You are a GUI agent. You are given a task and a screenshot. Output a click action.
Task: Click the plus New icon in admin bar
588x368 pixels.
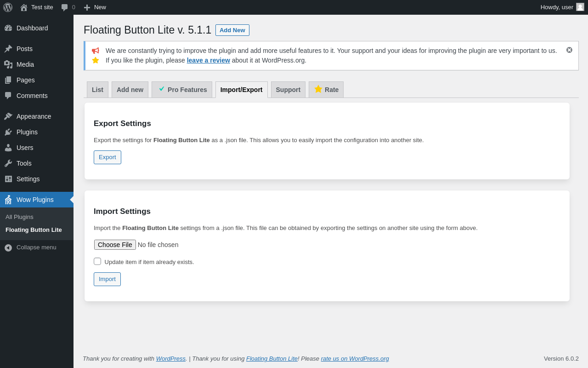87,7
